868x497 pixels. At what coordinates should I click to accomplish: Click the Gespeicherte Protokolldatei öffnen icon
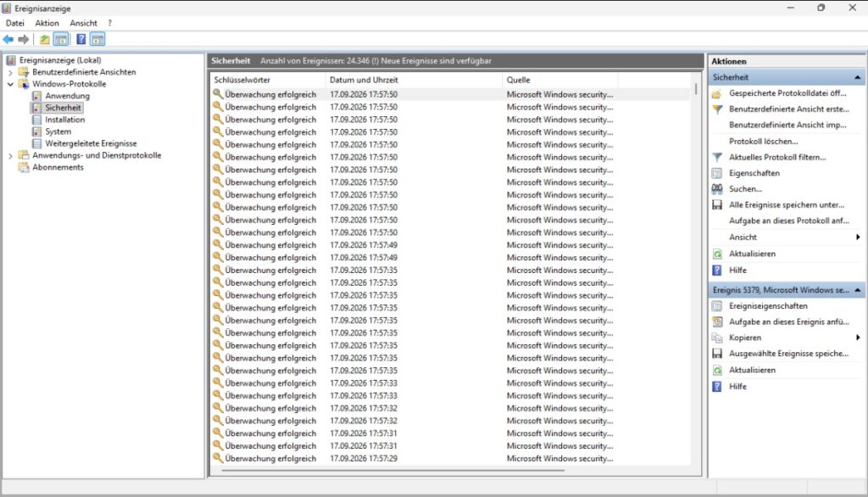[717, 93]
